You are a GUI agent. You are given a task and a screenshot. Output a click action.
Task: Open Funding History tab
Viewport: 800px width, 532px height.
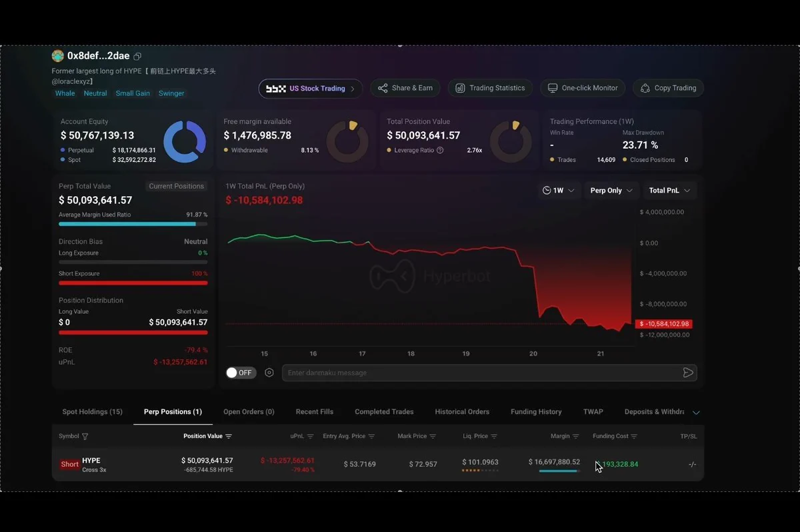[x=536, y=412]
